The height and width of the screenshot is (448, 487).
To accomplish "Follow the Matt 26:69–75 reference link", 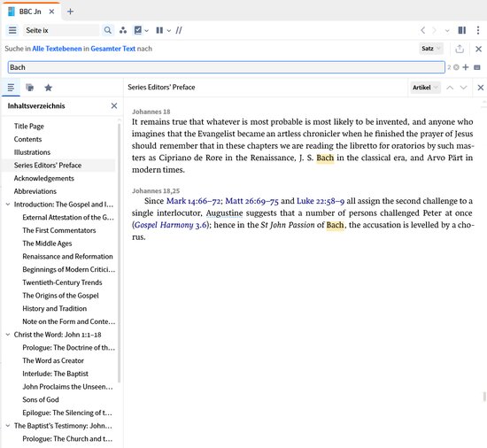I will 251,201.
